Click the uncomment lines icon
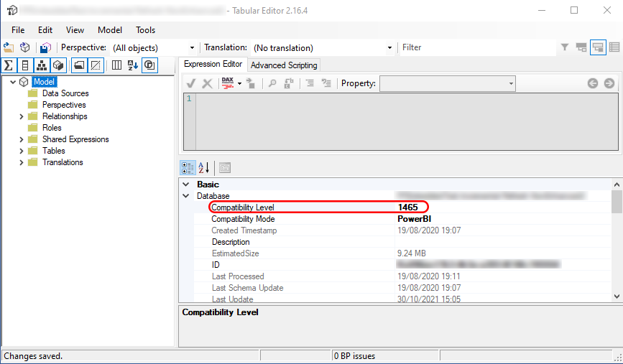 click(x=326, y=83)
